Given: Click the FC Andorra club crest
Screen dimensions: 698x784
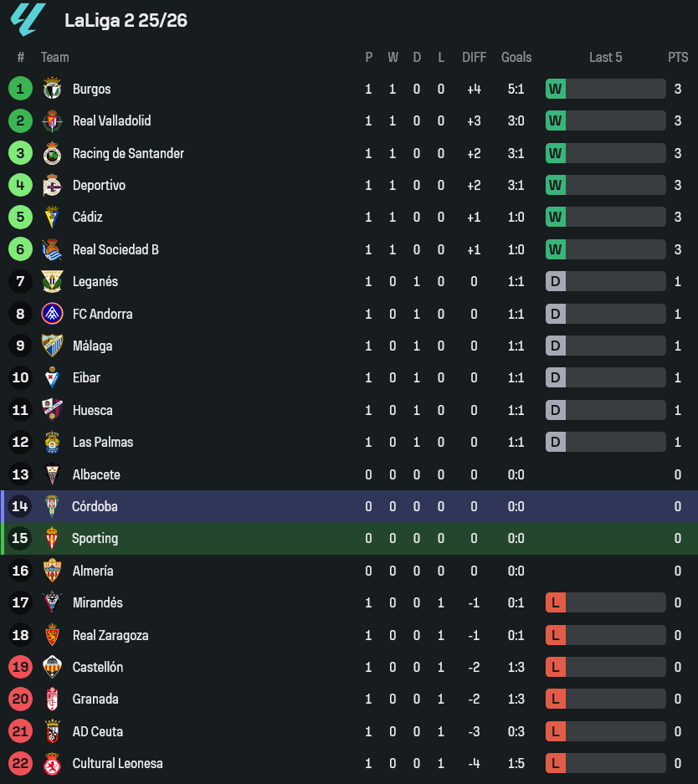Looking at the screenshot, I should pyautogui.click(x=52, y=314).
